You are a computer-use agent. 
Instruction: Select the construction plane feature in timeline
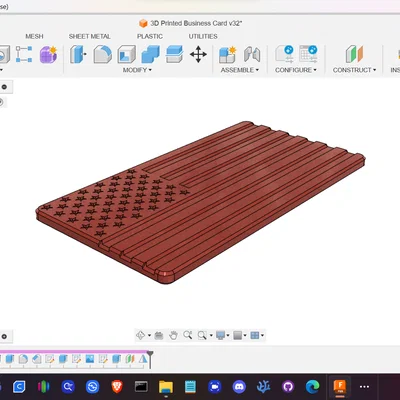130,359
